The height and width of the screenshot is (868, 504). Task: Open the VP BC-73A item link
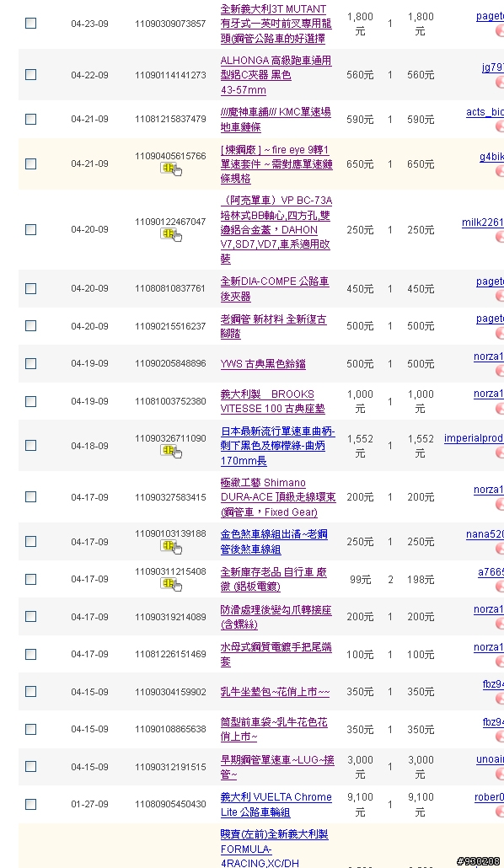pyautogui.click(x=276, y=229)
